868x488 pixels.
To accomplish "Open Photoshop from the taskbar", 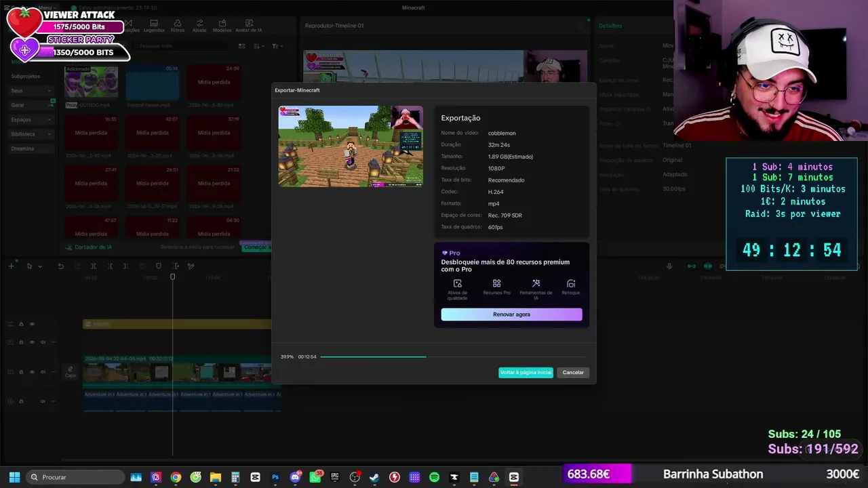I will [x=275, y=477].
